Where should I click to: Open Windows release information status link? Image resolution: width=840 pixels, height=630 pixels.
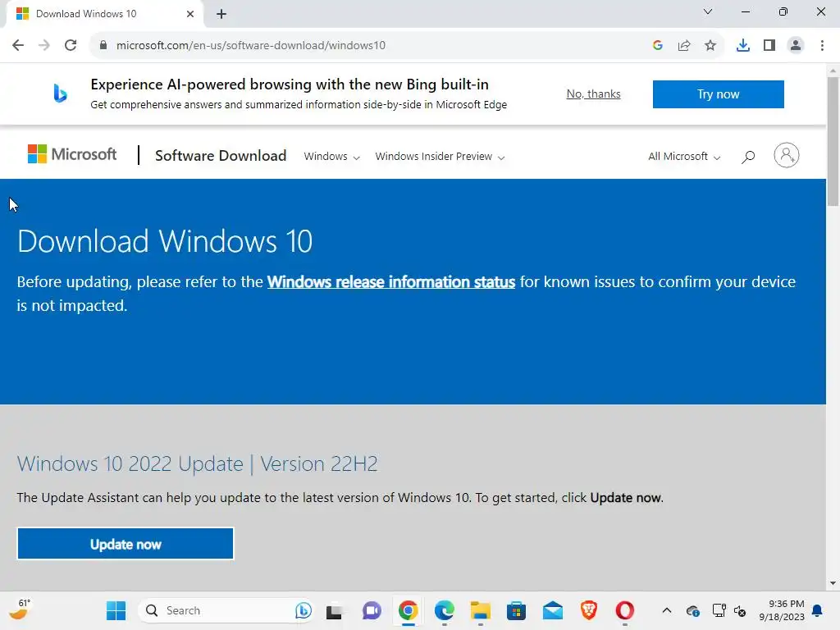[x=391, y=282]
